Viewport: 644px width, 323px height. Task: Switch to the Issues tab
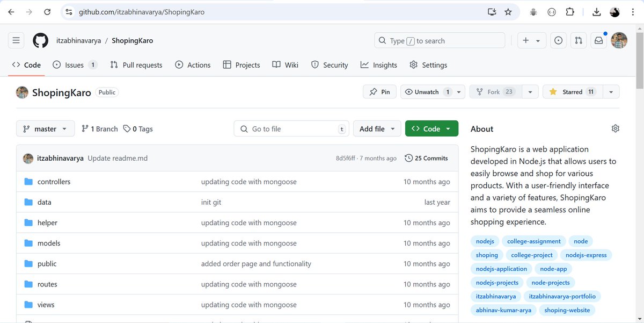[x=75, y=65]
